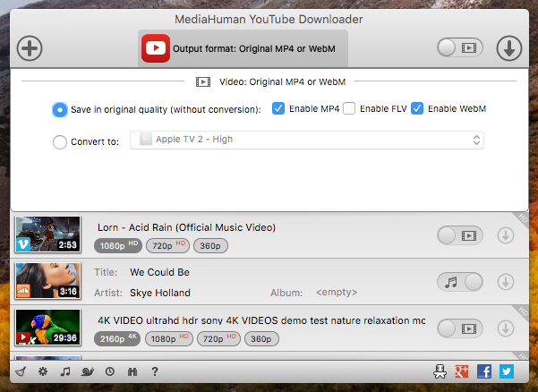Click the binoculars search icon
The width and height of the screenshot is (538, 392).
(132, 371)
